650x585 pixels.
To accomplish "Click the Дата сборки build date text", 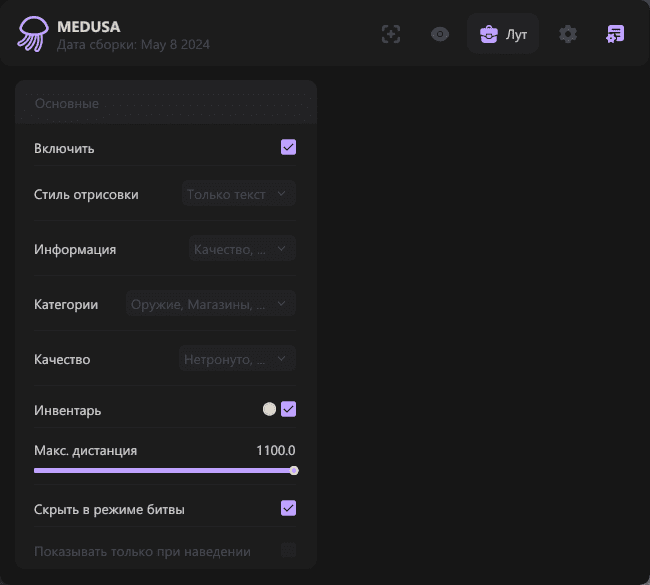I will point(133,44).
